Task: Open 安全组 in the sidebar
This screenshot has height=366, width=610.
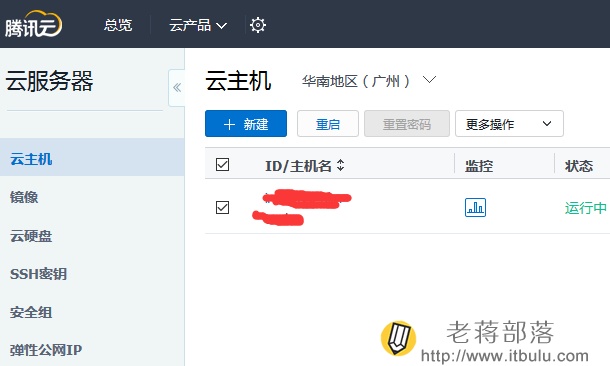Action: click(x=31, y=312)
